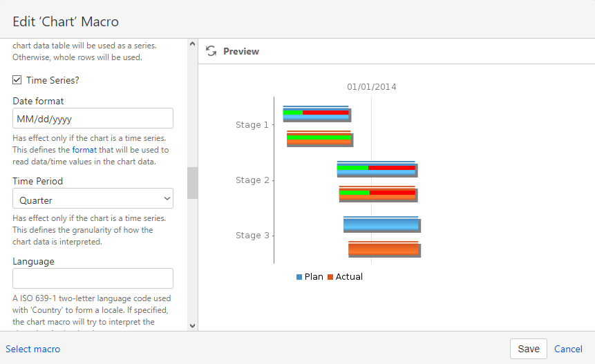Click the Date format input field

pyautogui.click(x=93, y=118)
